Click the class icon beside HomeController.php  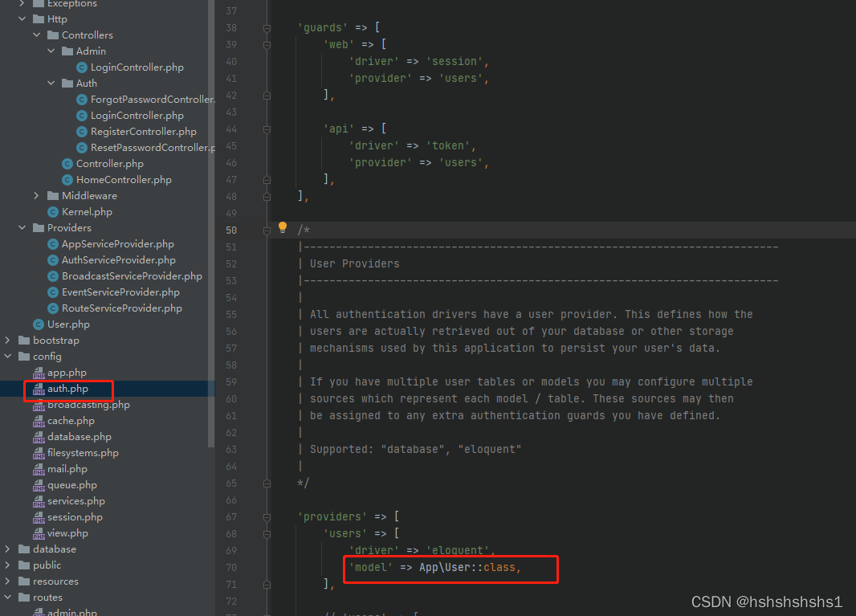67,180
